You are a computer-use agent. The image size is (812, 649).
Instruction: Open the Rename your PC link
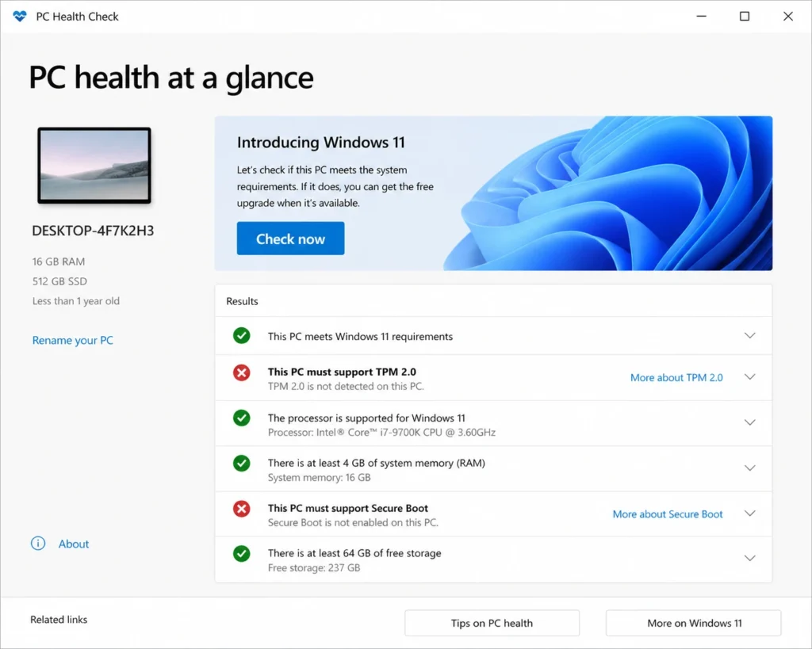72,340
